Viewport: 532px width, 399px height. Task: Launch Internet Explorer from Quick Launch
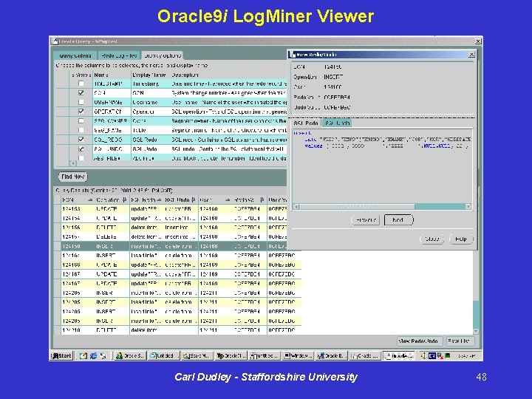click(93, 355)
